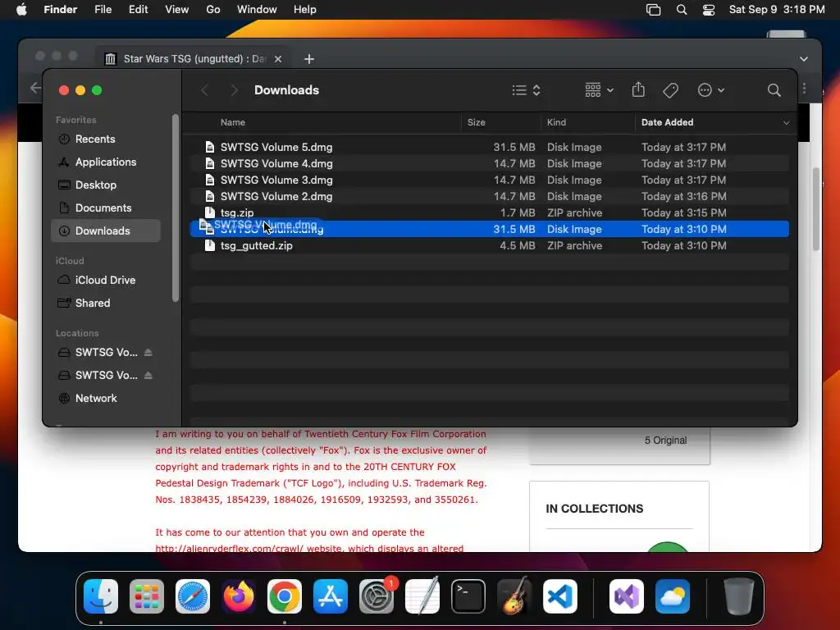Open the list view switcher dropdown
Screen dimensions: 840x630
526,90
